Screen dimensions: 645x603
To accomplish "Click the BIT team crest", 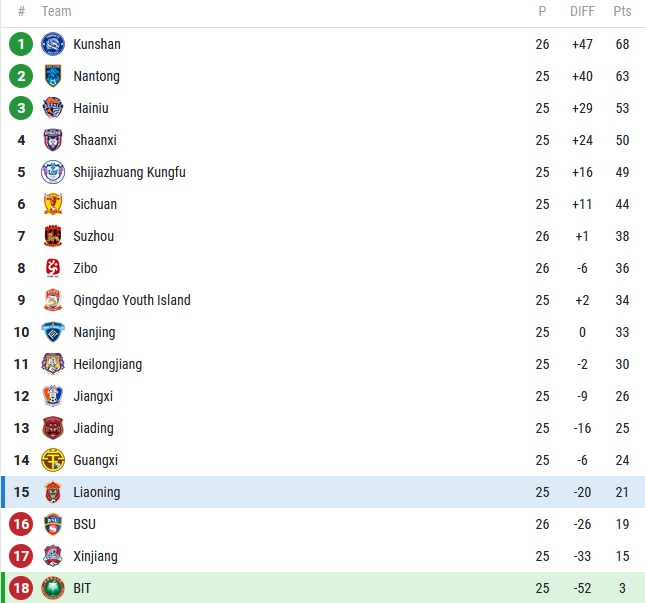I will tap(53, 588).
